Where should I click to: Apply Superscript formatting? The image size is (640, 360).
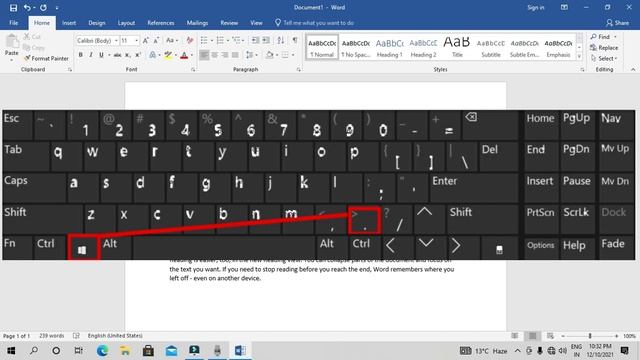click(x=138, y=55)
